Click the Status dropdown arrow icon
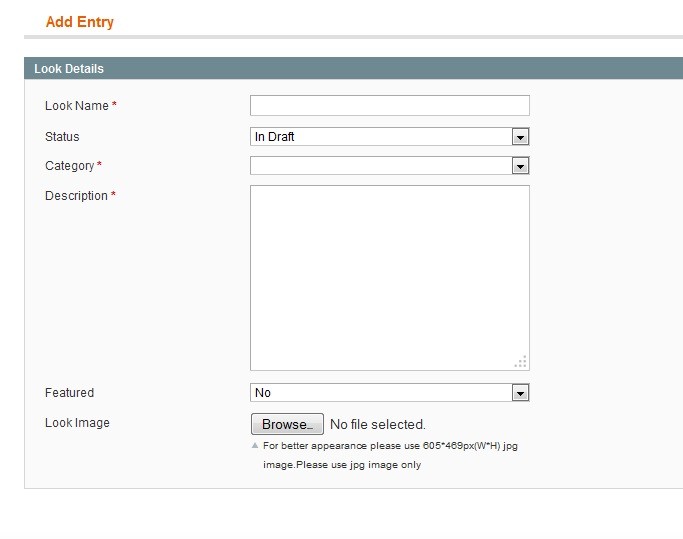683x539 pixels. click(520, 137)
